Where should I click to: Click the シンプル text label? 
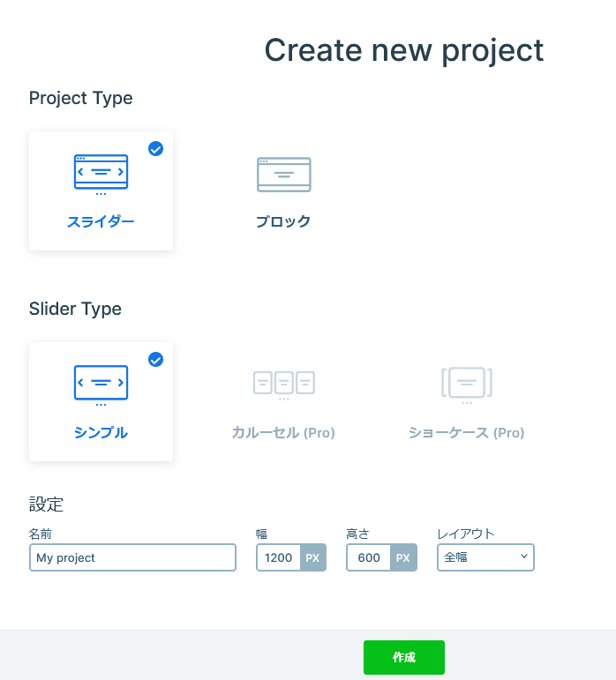point(101,433)
